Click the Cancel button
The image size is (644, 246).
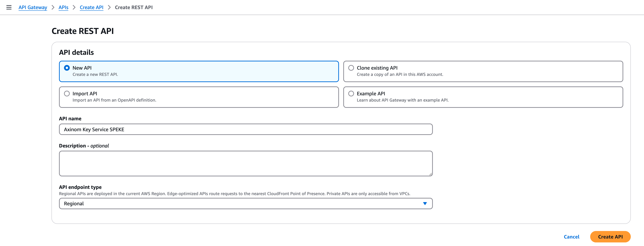(571, 237)
